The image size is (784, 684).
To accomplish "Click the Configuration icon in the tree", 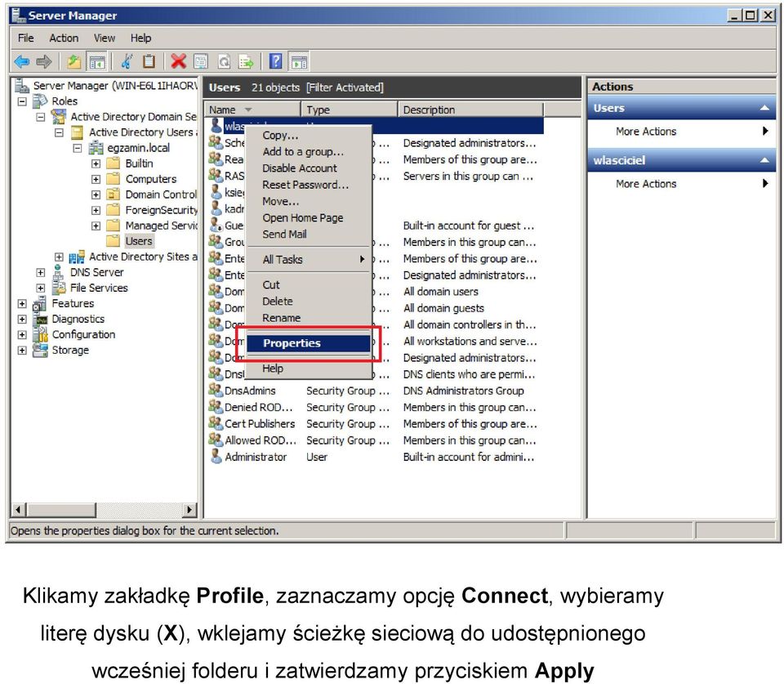I will pos(39,334).
